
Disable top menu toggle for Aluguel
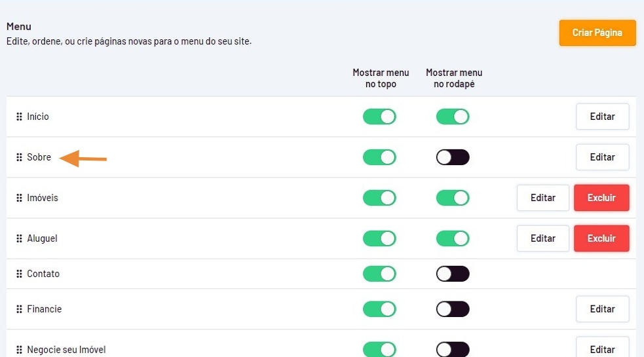click(x=379, y=238)
